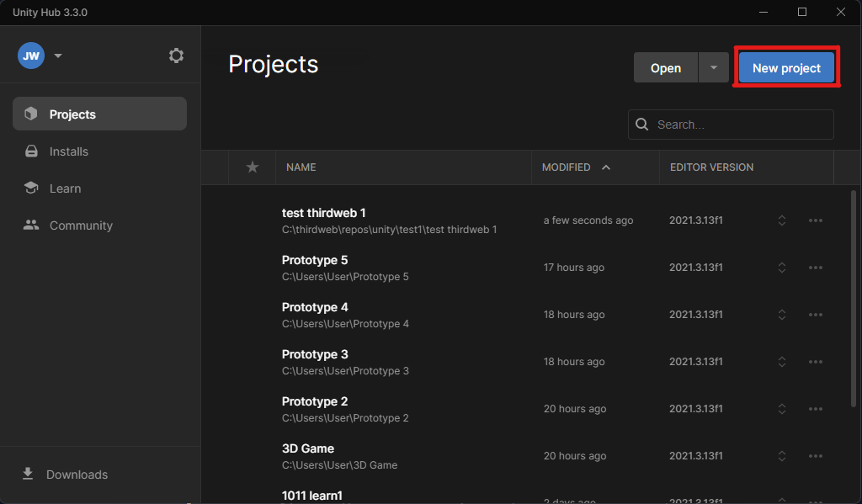The width and height of the screenshot is (862, 504).
Task: Open Unity Hub preferences gear
Action: click(x=176, y=55)
